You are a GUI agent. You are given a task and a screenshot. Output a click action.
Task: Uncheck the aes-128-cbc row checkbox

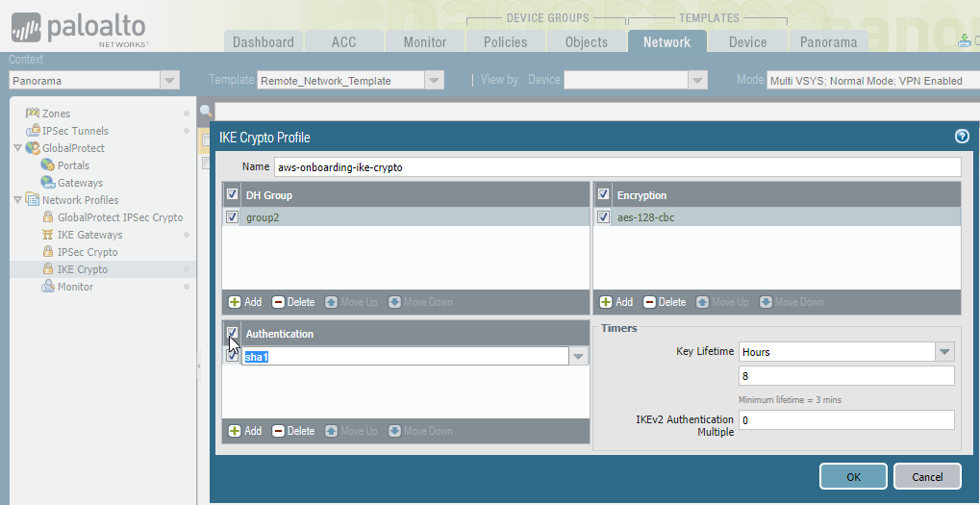pos(603,216)
